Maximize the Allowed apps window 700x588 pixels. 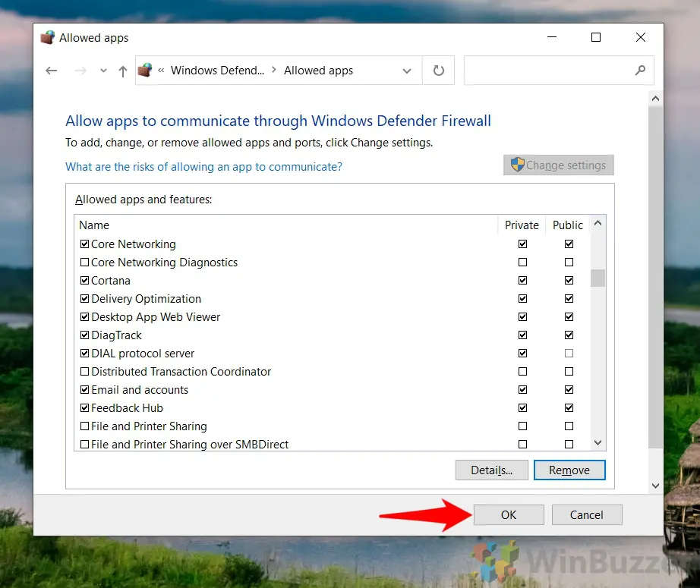coord(596,37)
